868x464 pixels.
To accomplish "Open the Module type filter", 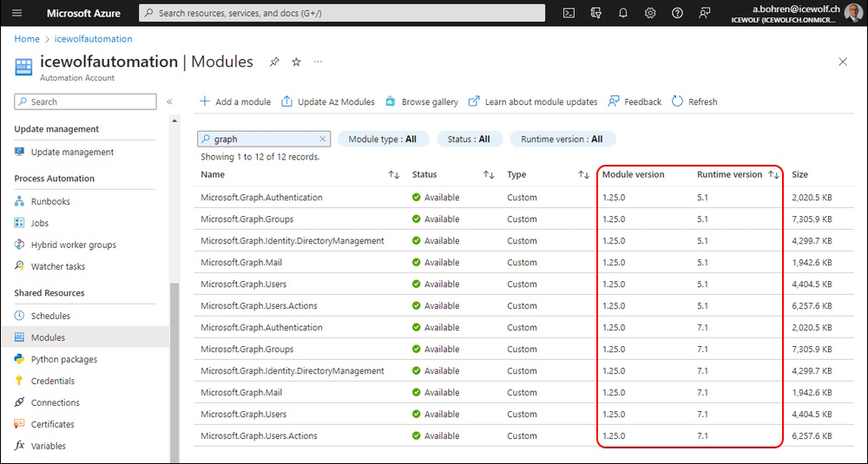I will 383,140.
